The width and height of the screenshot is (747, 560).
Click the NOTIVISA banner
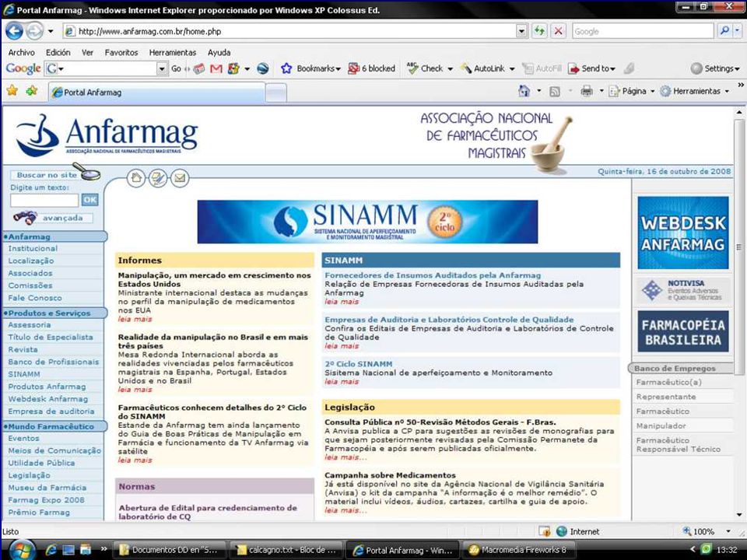click(683, 290)
